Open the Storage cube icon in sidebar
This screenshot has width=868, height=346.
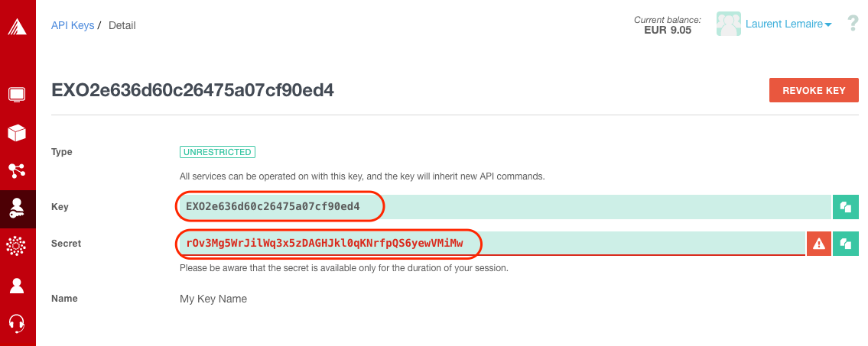point(18,133)
